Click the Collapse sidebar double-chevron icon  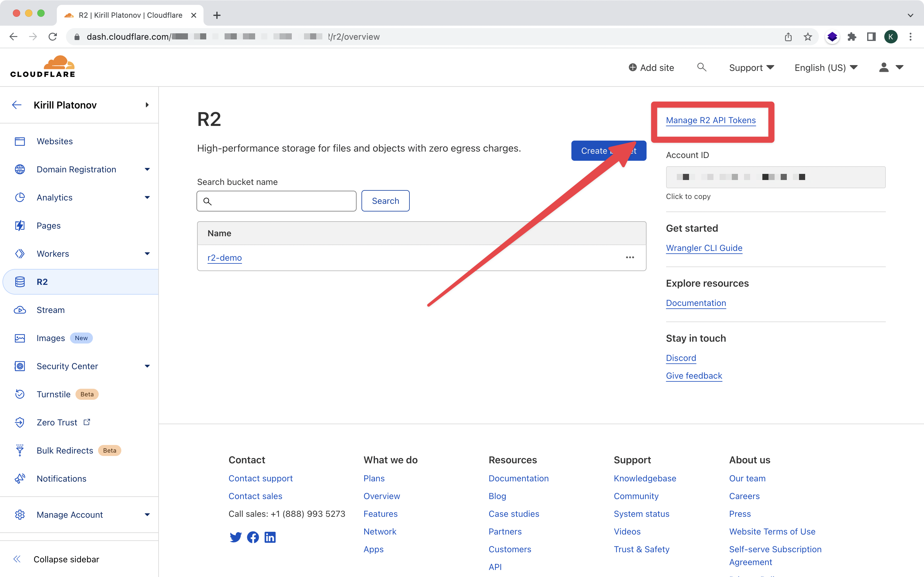[17, 559]
